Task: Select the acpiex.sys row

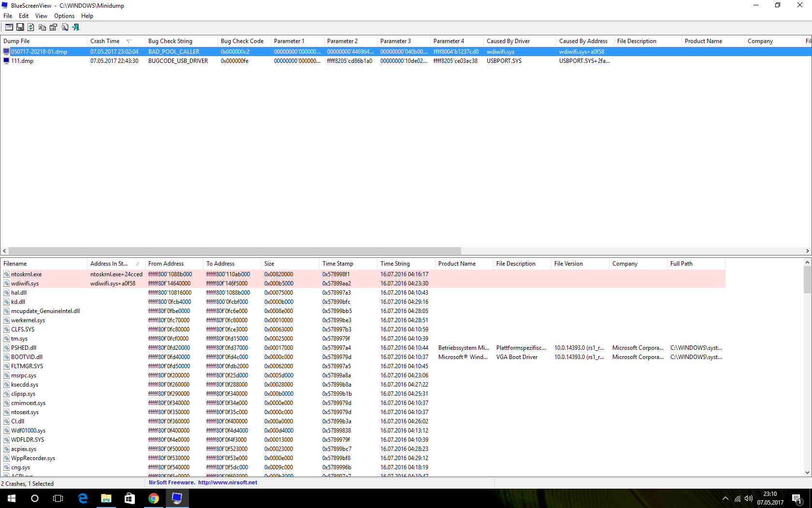Action: 362,449
